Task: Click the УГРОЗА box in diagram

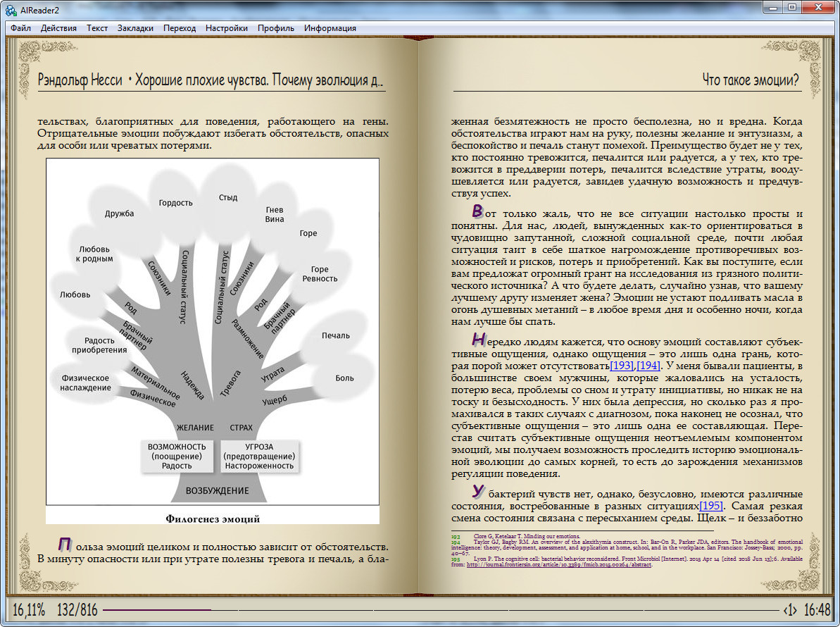Action: 259,456
